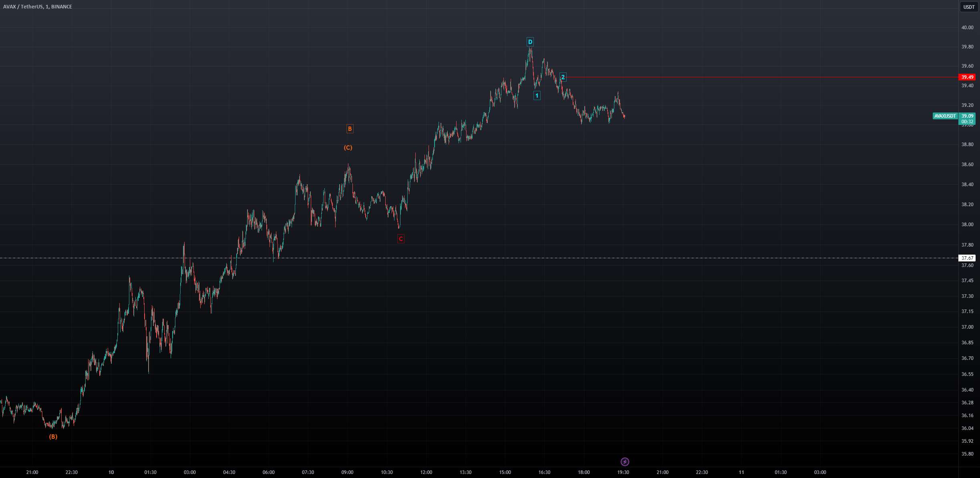The height and width of the screenshot is (478, 980).
Task: Select the blue D wave label
Action: point(530,42)
